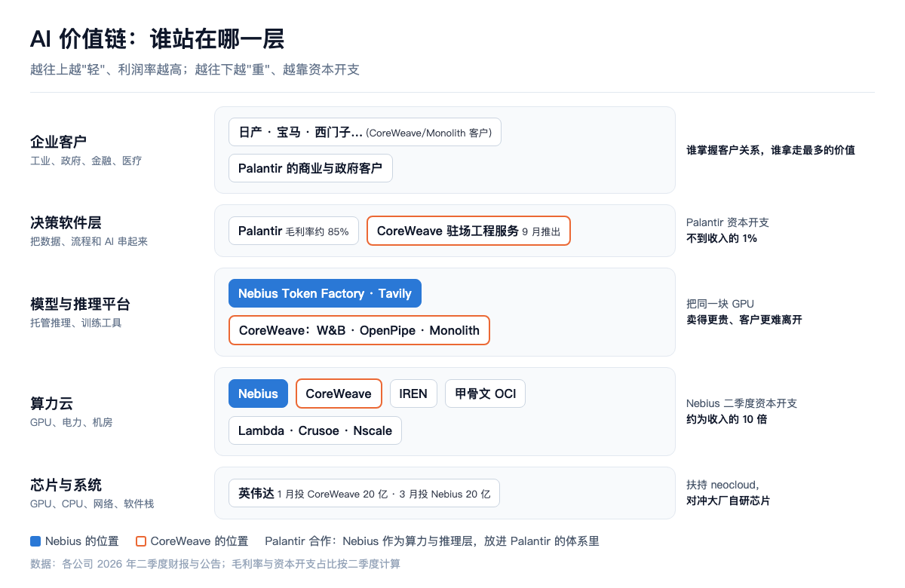Click the orange-outlined 'CoreWeave' chip in 算力云
This screenshot has height=588, width=905.
click(x=339, y=394)
